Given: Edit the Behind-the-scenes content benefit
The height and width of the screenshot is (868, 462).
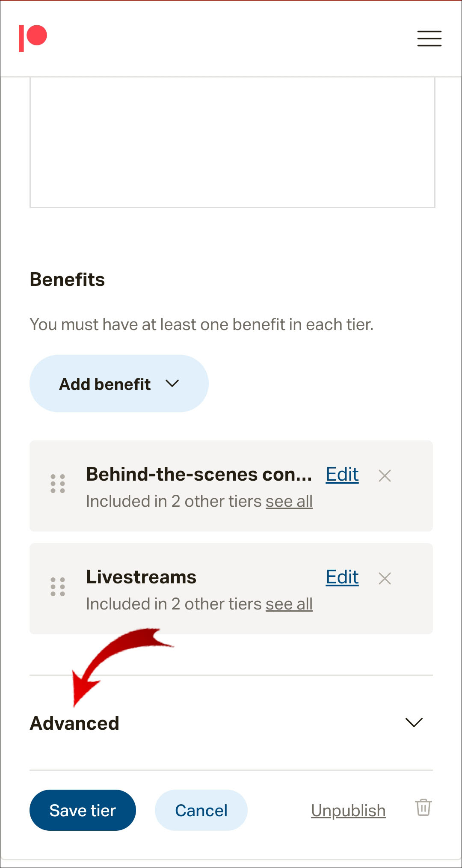Looking at the screenshot, I should [x=342, y=474].
